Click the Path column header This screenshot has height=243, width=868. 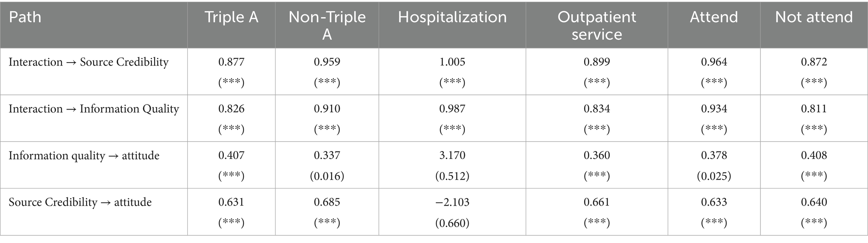pos(25,17)
